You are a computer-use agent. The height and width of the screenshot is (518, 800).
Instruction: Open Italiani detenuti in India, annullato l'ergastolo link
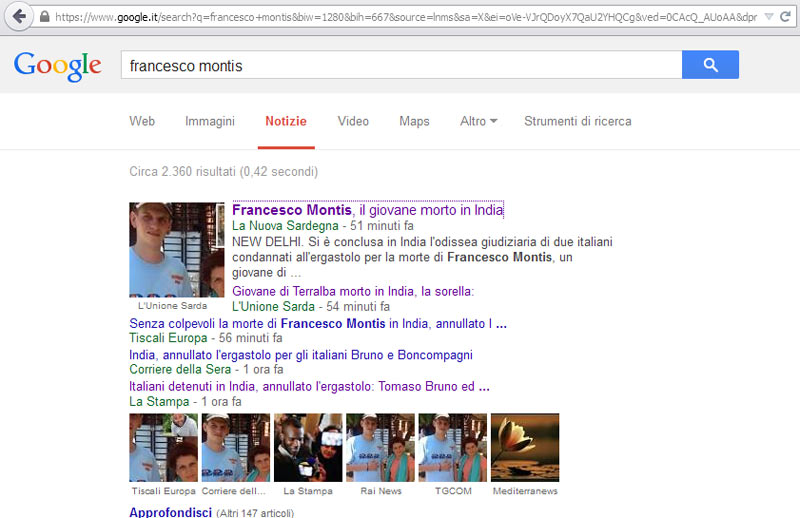309,387
